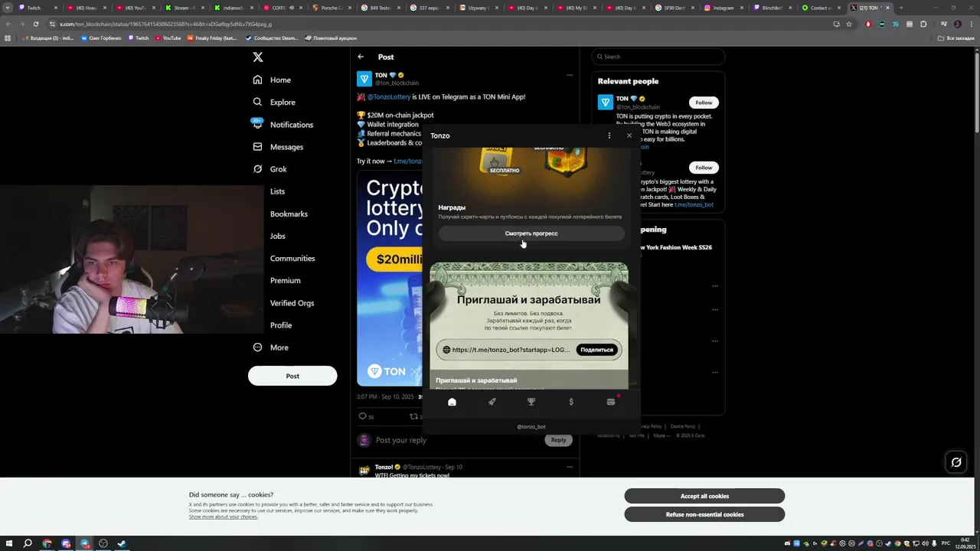Click the X Search input field
This screenshot has height=551, width=980.
coord(658,57)
